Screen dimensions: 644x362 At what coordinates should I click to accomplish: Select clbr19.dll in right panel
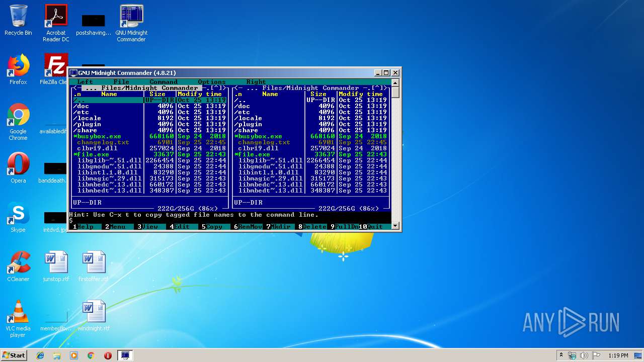(x=311, y=148)
